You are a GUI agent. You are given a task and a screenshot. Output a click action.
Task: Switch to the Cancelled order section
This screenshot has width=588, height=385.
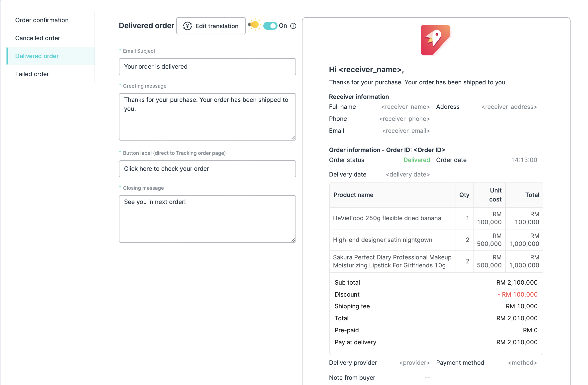coord(37,38)
